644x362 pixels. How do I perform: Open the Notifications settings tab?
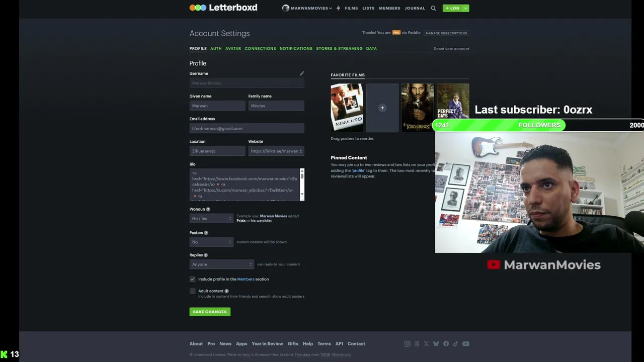coord(296,49)
